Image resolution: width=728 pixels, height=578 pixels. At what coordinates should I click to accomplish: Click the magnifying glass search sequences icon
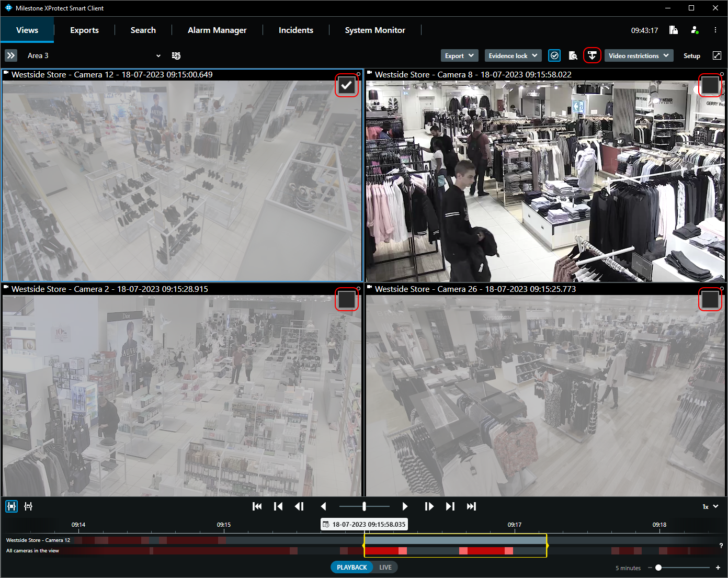pyautogui.click(x=573, y=55)
